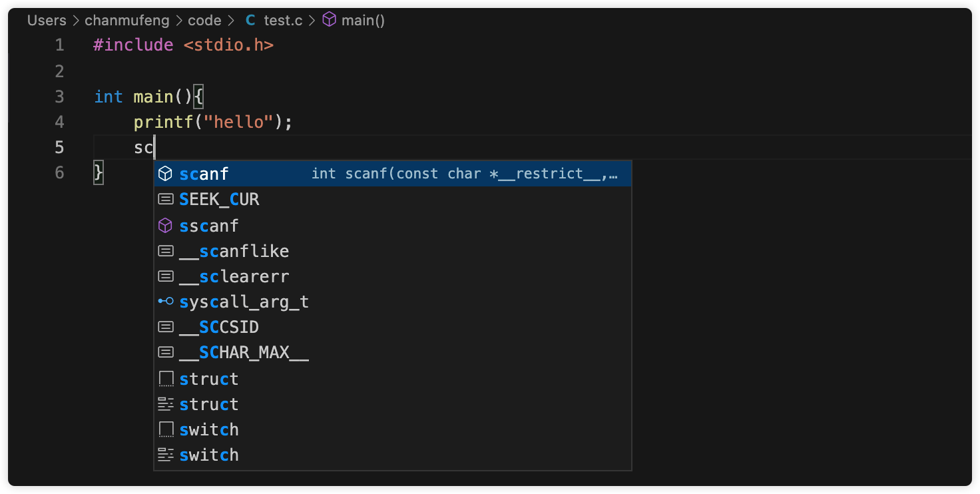
Task: Choose the __SCCSID completion label
Action: [x=219, y=327]
